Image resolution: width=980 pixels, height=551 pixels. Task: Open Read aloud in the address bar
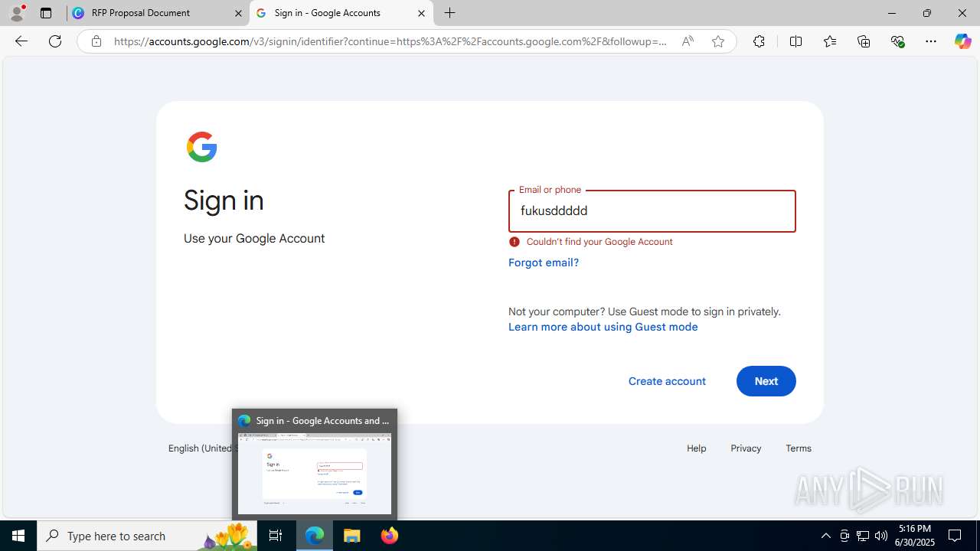688,41
